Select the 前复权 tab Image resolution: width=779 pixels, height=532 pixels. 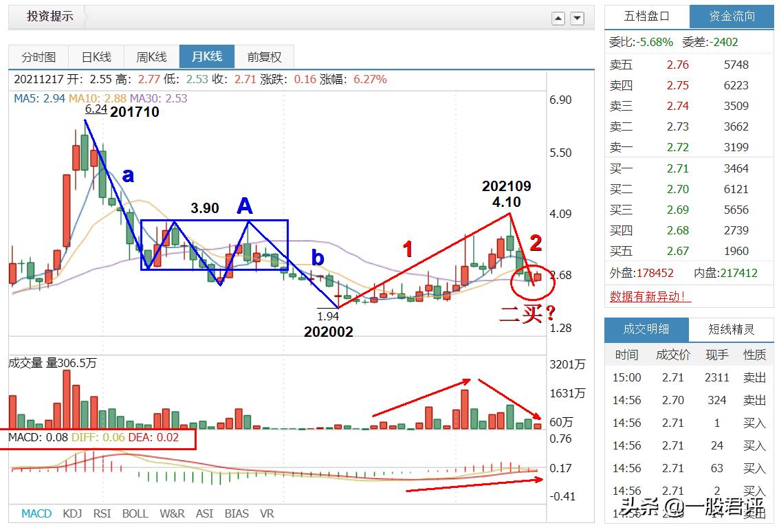(x=264, y=57)
